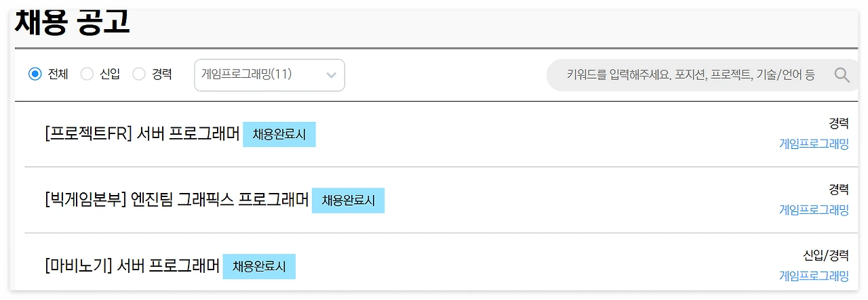Click 신입/경력 label in 마비노기 row
The height and width of the screenshot is (300, 868).
tap(825, 255)
